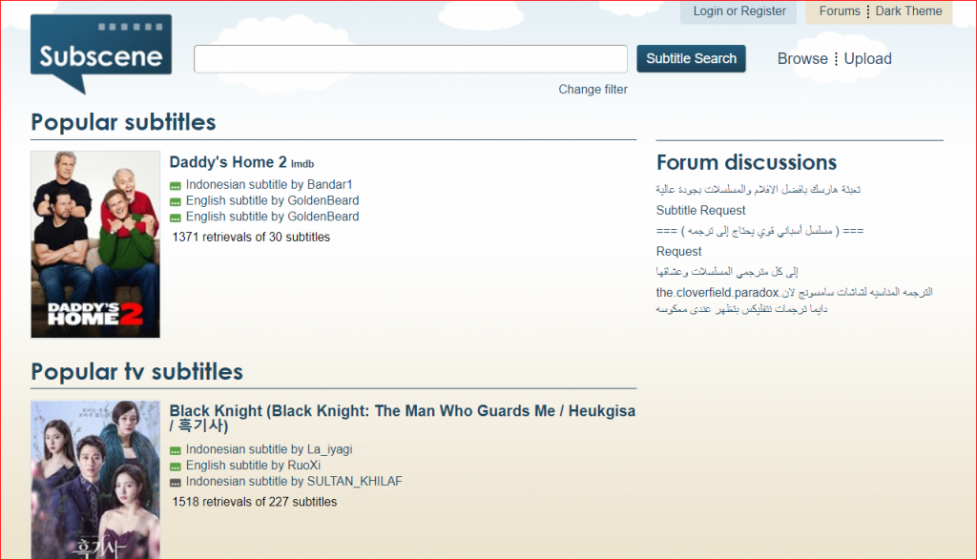Click the Subscene logo

(x=100, y=52)
